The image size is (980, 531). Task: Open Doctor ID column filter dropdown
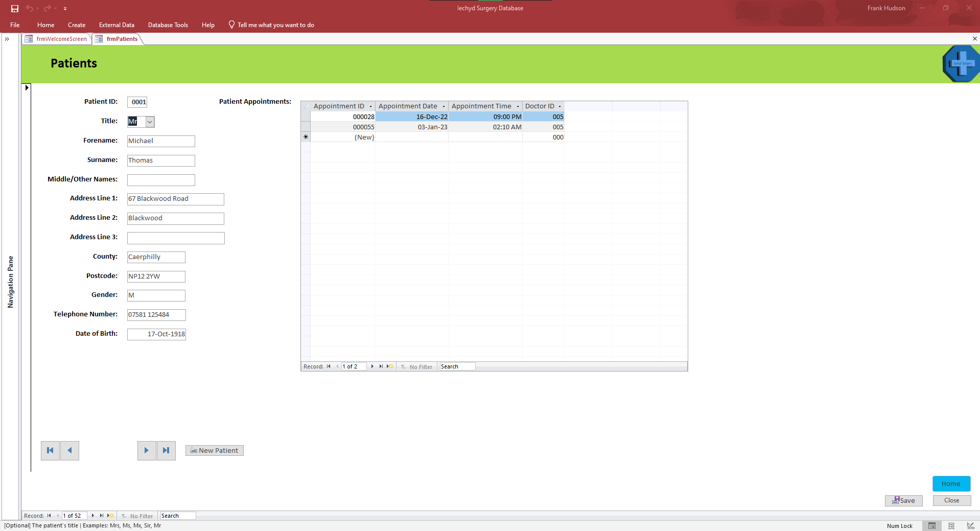coord(559,106)
